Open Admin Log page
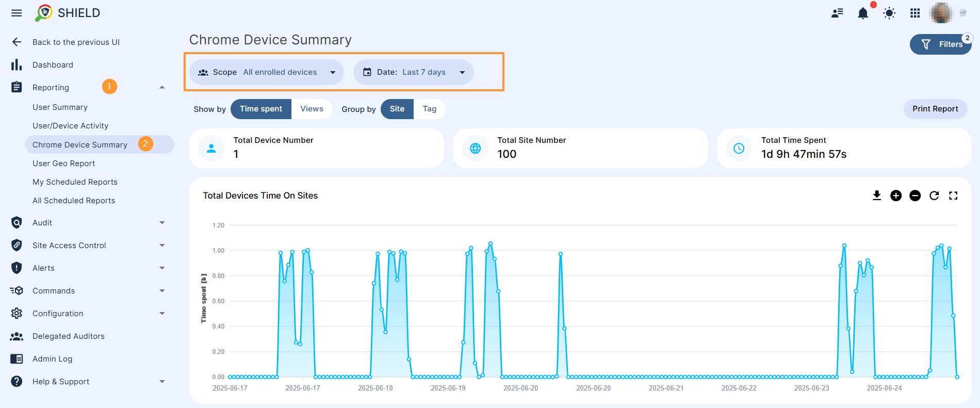This screenshot has width=980, height=408. point(52,358)
